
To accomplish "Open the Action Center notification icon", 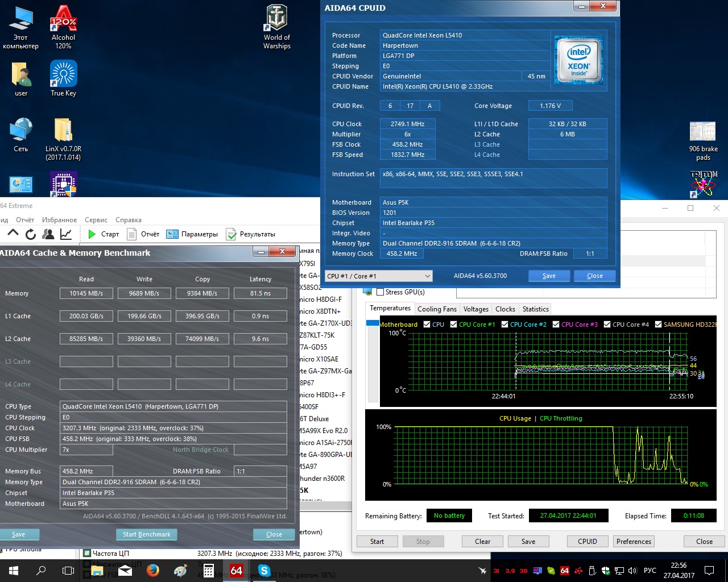I will click(709, 571).
